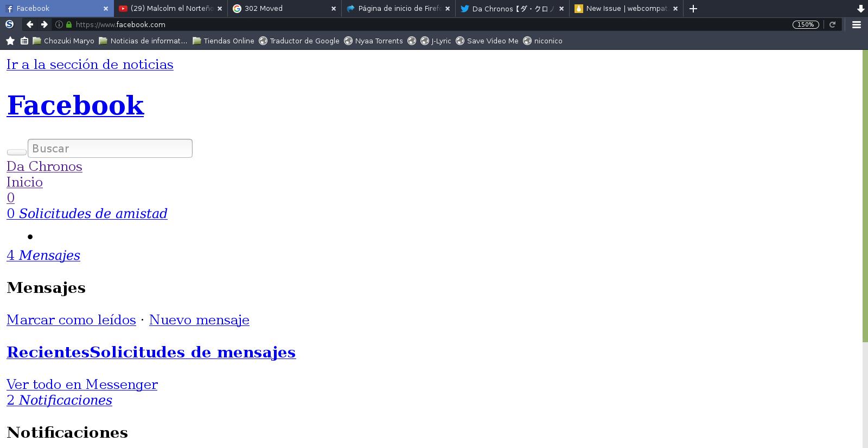Click the '0' link below Inicio

click(10, 198)
